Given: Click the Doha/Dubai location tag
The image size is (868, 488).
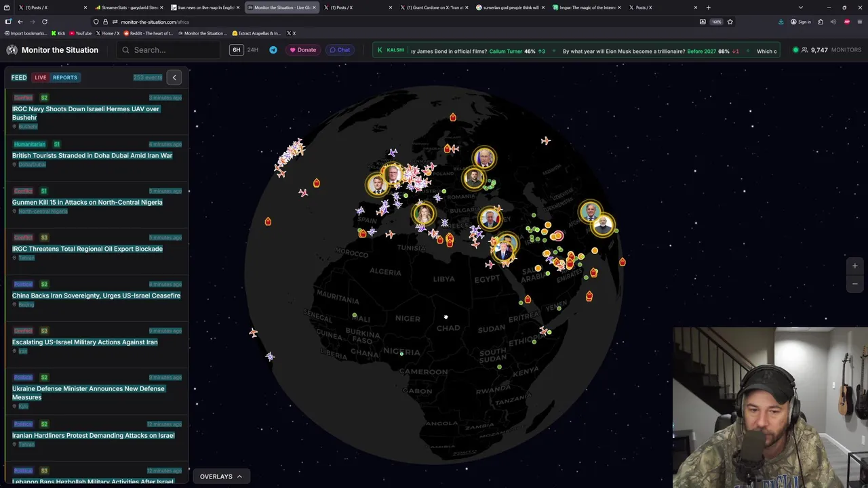Looking at the screenshot, I should (x=32, y=165).
